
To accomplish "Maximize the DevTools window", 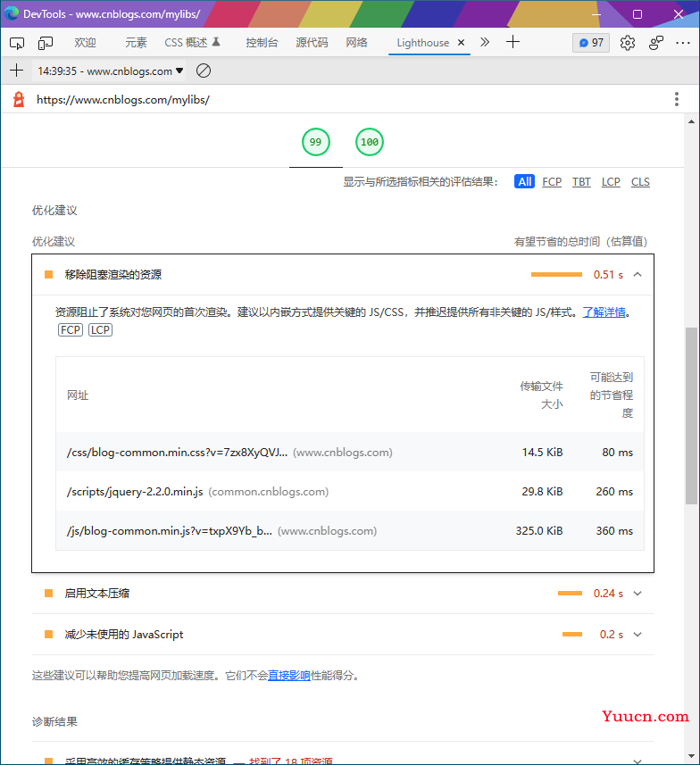I will pyautogui.click(x=637, y=14).
